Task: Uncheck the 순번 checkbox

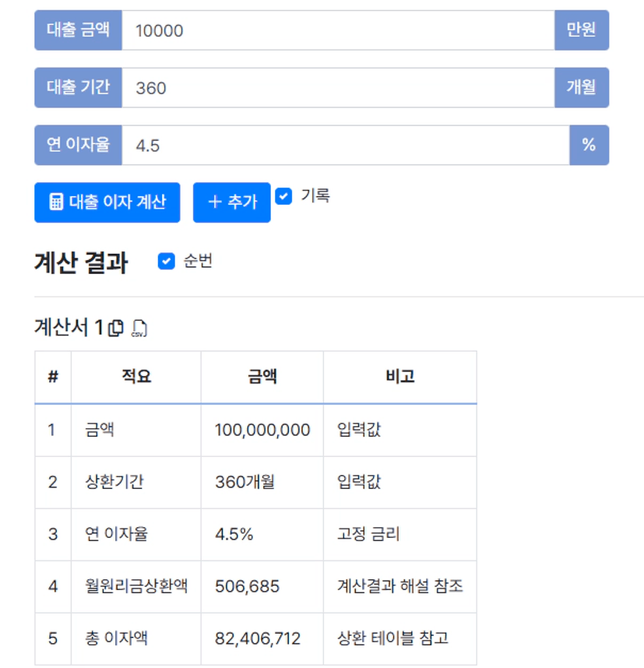Action: (166, 262)
